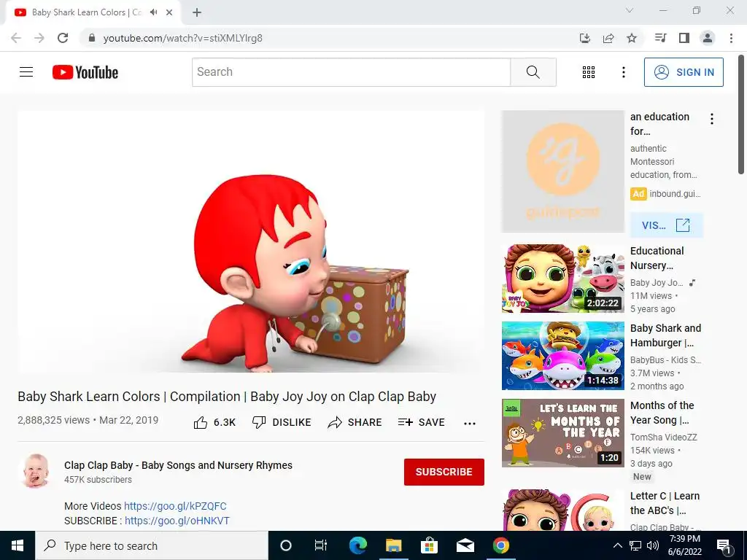This screenshot has height=560, width=747.
Task: Open Educational Nursery video thumbnail
Action: coord(562,279)
